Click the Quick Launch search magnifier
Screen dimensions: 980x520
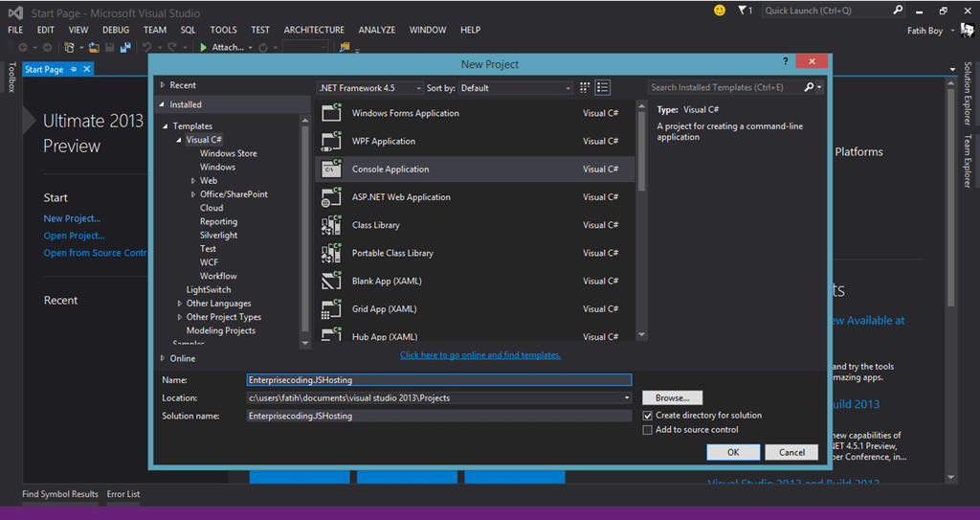click(x=898, y=10)
